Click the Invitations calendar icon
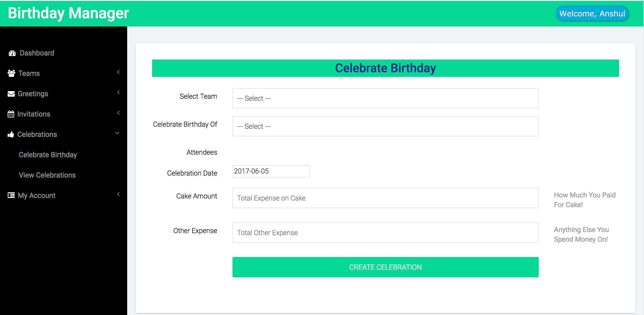Viewport: 644px width, 315px height. pyautogui.click(x=11, y=114)
